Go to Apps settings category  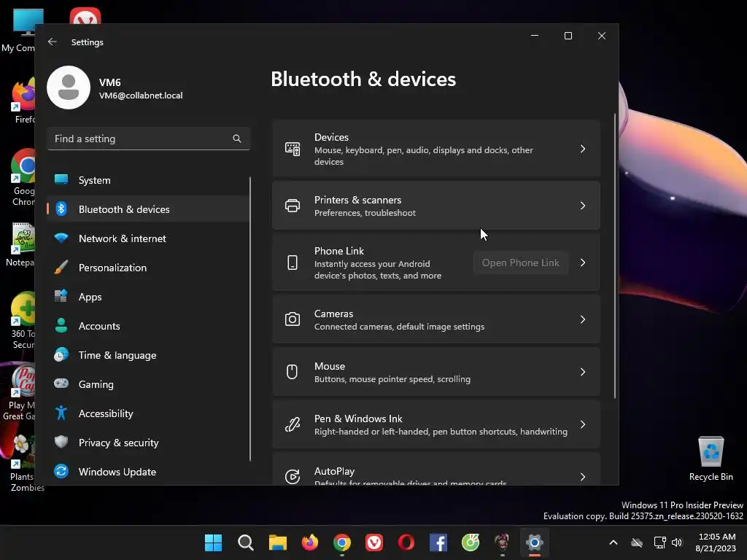click(147, 297)
